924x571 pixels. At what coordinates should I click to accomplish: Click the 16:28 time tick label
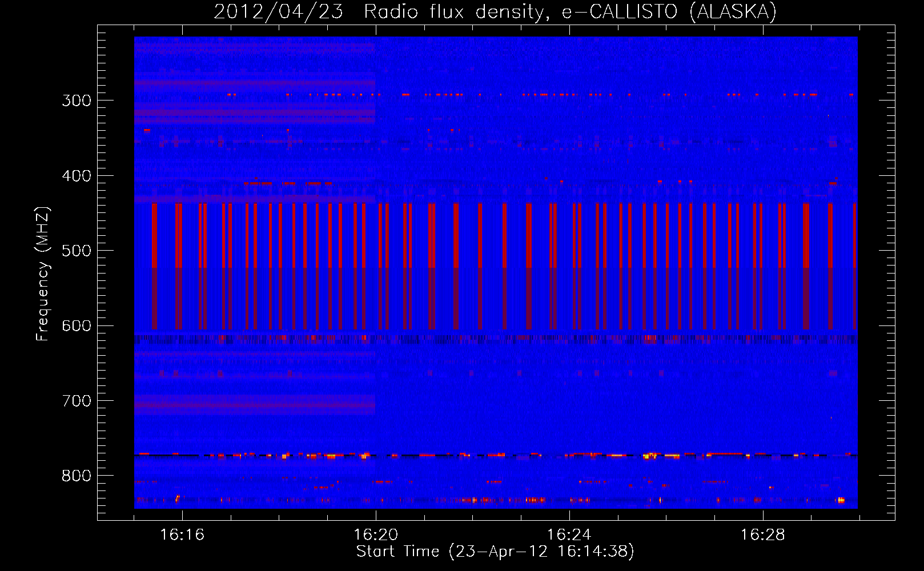coord(763,535)
